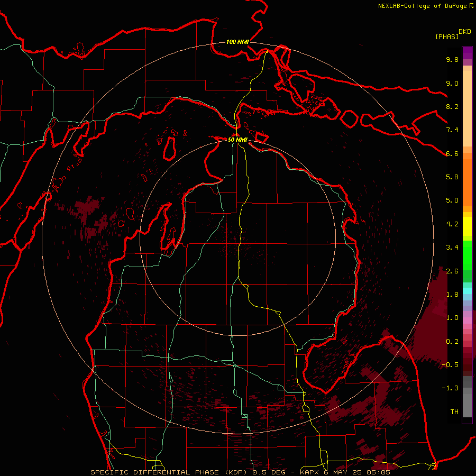Click the 3.4 value on color scale
This screenshot has height=476, width=476.
[452, 248]
